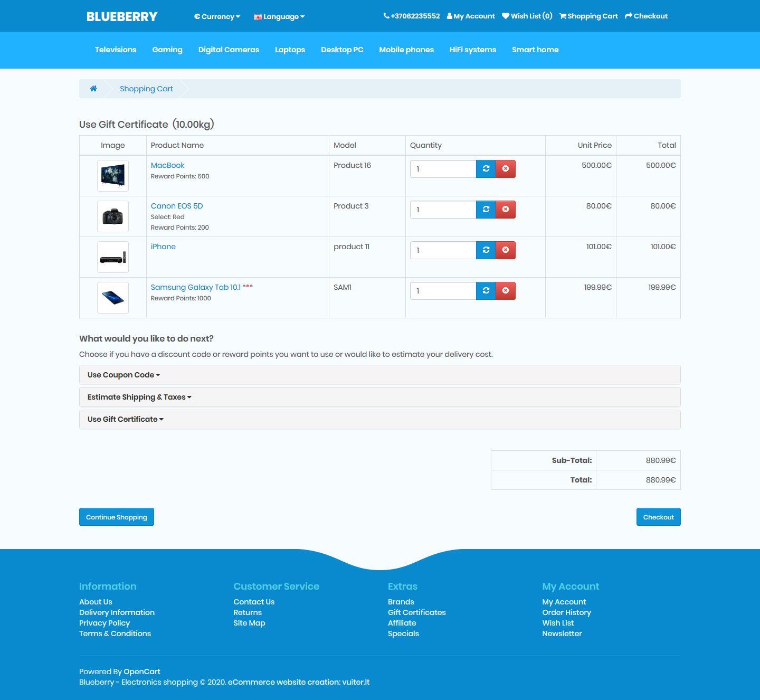
Task: Click the home icon in breadcrumb
Action: point(93,89)
